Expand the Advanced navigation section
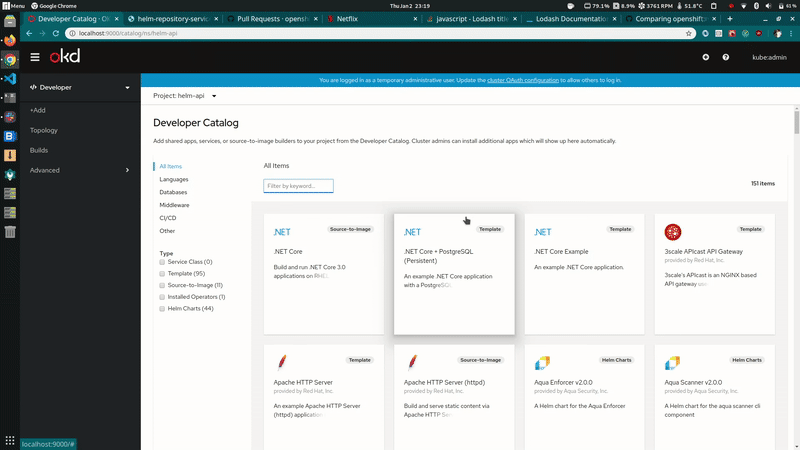The image size is (800, 450). coord(80,170)
